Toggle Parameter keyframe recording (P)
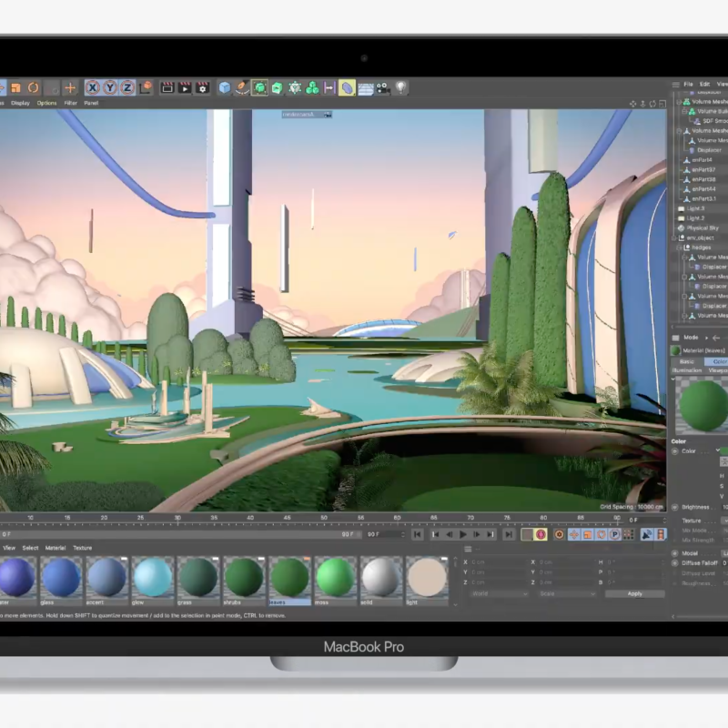 pyautogui.click(x=615, y=535)
